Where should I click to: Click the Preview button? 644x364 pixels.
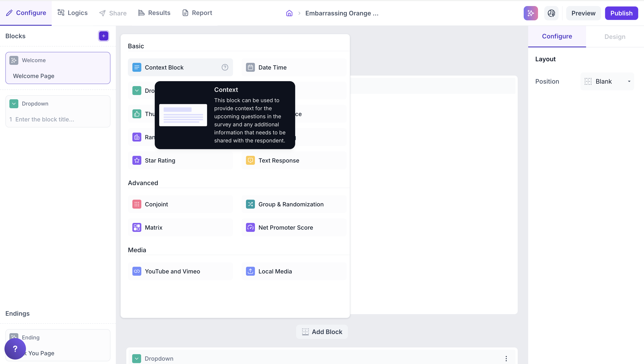(x=583, y=13)
